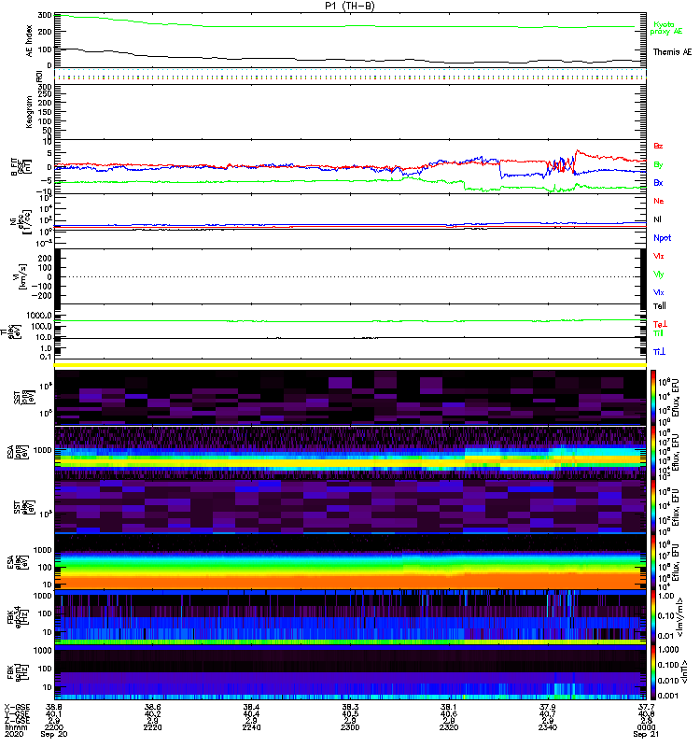Select the Sep 21 date label

tap(646, 734)
